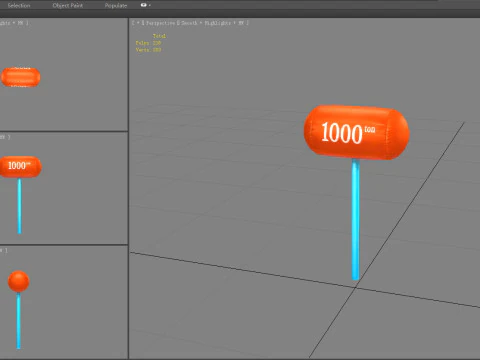
Task: Select the orange hammer head in Perspective
Action: coord(356,132)
